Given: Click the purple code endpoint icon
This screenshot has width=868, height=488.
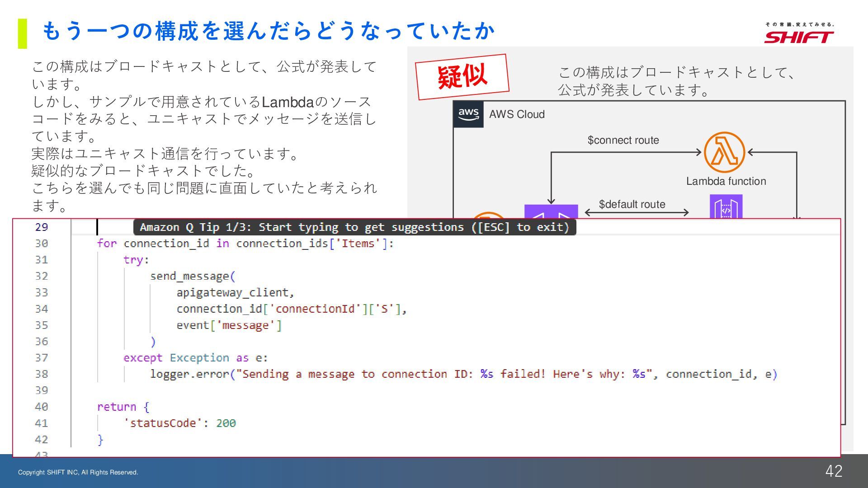Looking at the screenshot, I should click(726, 207).
